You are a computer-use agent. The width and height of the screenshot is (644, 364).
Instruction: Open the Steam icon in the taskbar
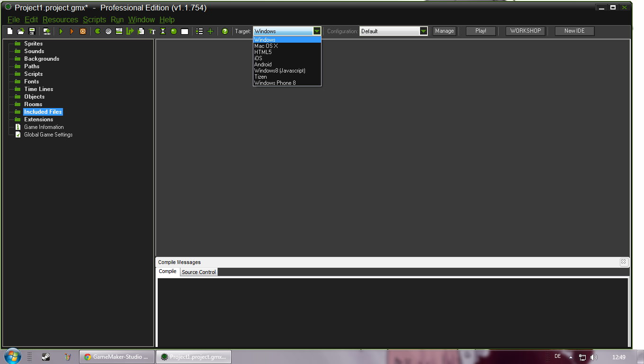click(46, 357)
